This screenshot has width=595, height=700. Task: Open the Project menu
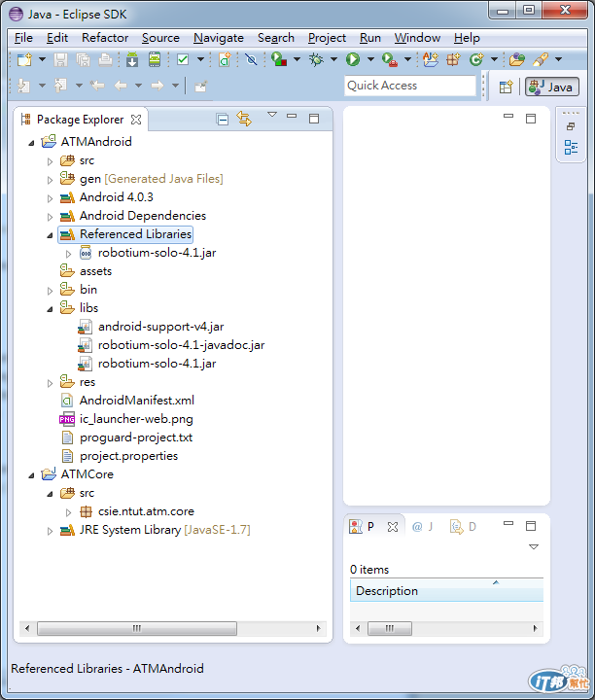[x=327, y=38]
